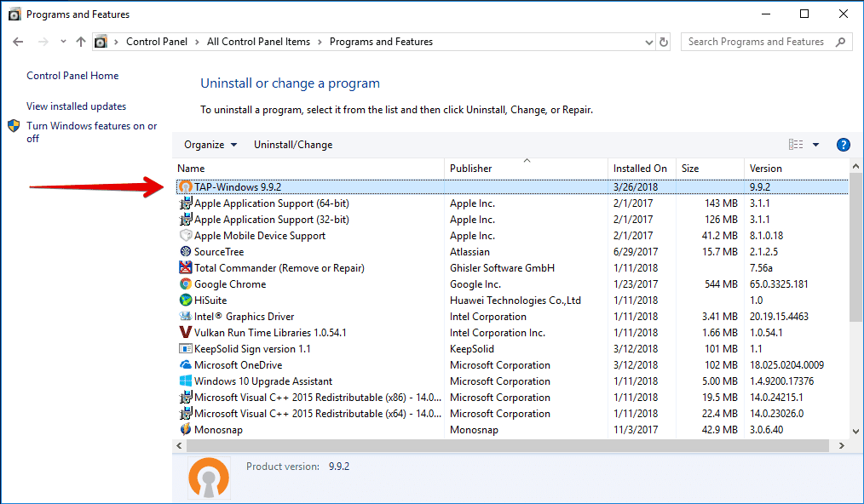This screenshot has height=504, width=864.
Task: Open the address bar history dropdown
Action: pyautogui.click(x=648, y=41)
